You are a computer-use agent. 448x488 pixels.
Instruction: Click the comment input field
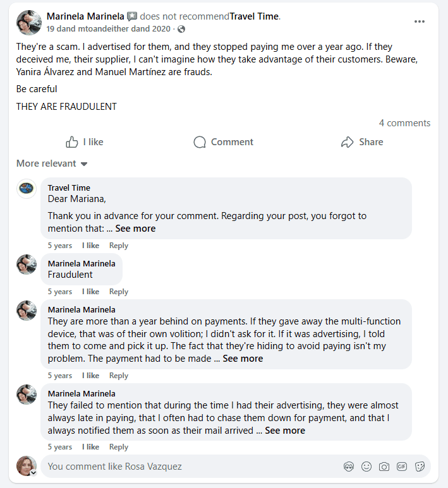[x=190, y=467]
